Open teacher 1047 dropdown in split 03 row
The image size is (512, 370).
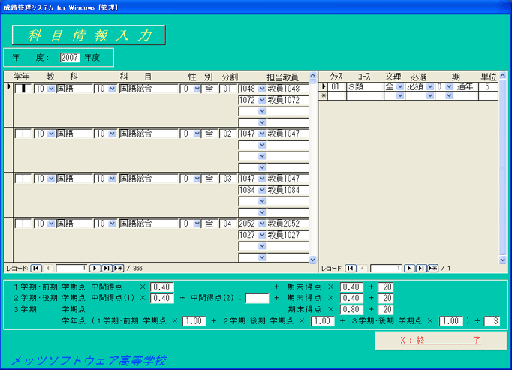[262, 179]
